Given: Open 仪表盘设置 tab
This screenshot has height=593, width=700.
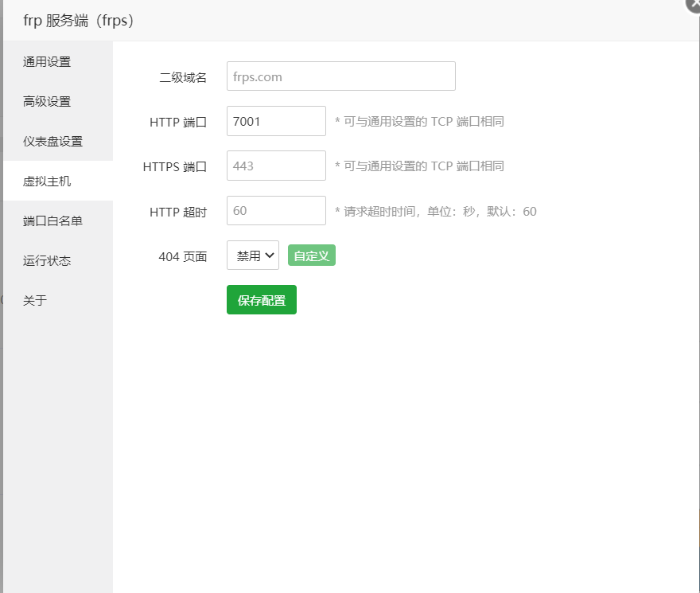Looking at the screenshot, I should [x=58, y=141].
